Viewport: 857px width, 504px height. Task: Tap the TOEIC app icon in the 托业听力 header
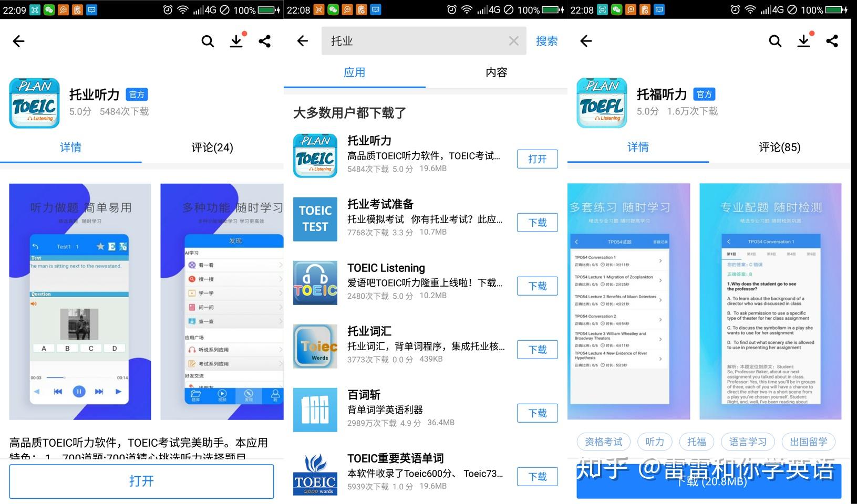[x=34, y=103]
